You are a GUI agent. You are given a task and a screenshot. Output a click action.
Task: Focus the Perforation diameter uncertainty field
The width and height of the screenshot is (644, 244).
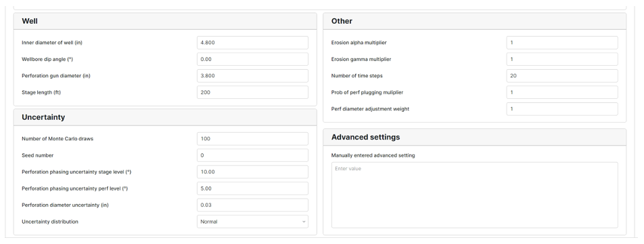coord(252,205)
